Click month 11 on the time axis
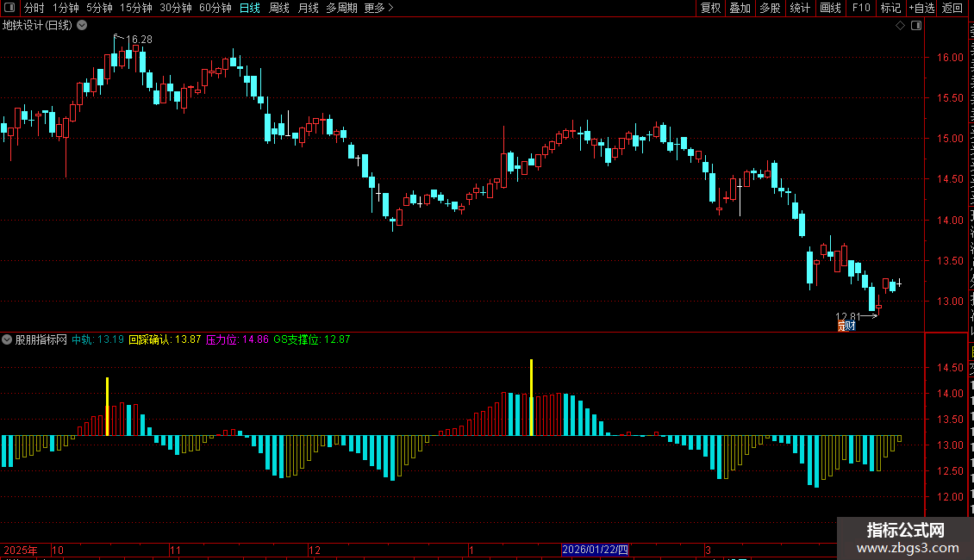 (175, 550)
